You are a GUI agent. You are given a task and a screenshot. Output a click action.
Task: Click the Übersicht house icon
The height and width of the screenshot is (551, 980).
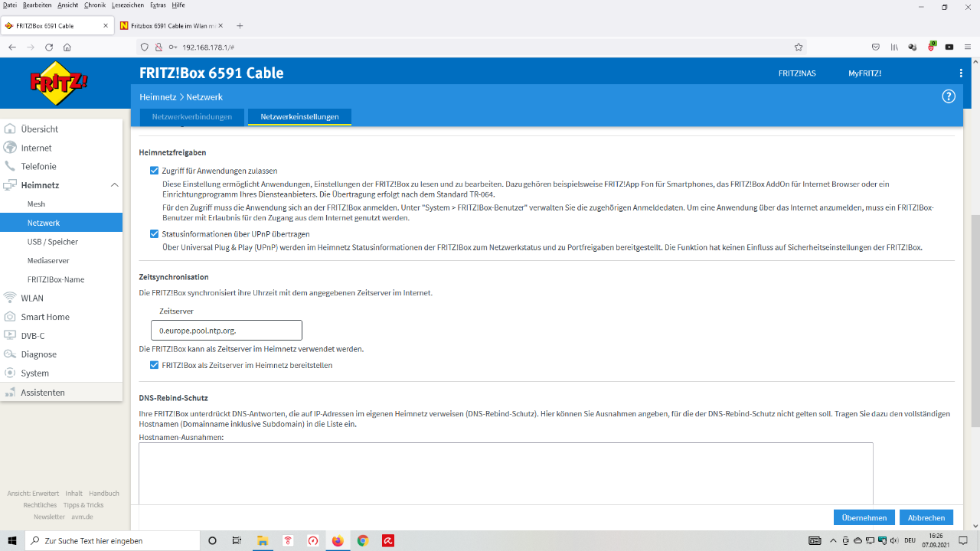pos(10,129)
